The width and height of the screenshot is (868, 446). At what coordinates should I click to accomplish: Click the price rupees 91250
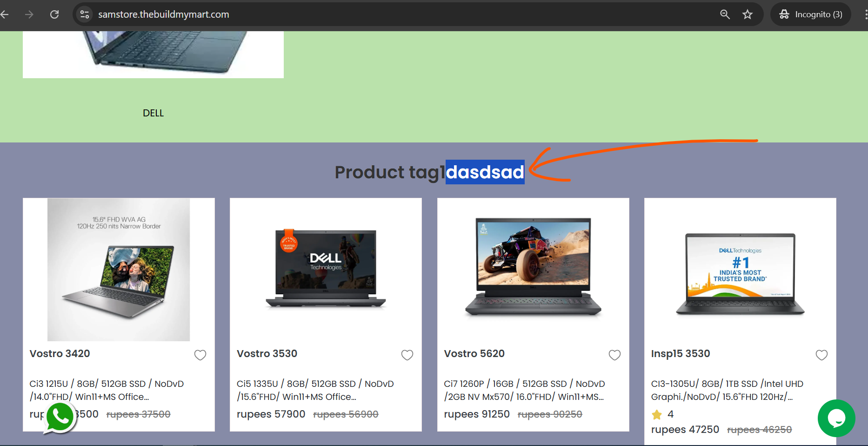[x=477, y=414]
